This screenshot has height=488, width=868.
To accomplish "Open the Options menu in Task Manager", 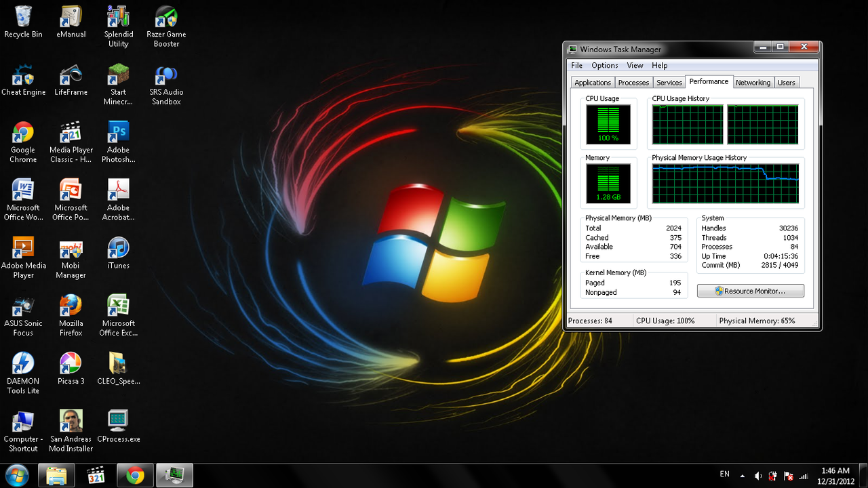I will tap(604, 65).
